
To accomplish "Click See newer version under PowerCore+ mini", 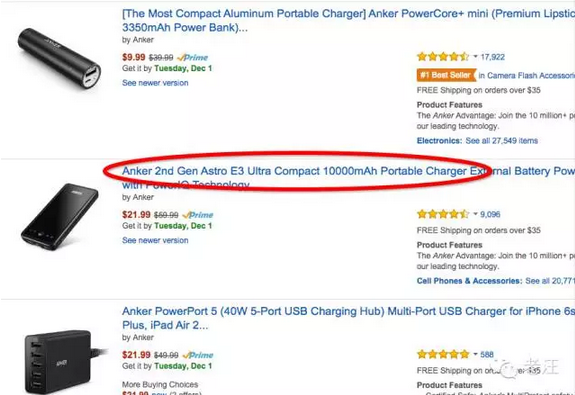I will tap(155, 83).
